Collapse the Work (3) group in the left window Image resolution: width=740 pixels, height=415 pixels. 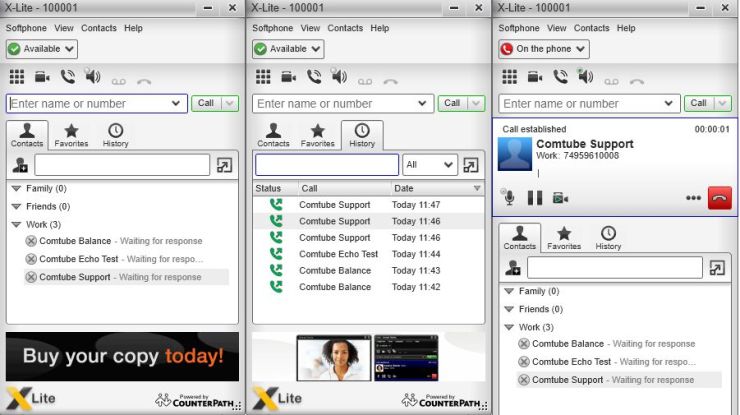17,224
